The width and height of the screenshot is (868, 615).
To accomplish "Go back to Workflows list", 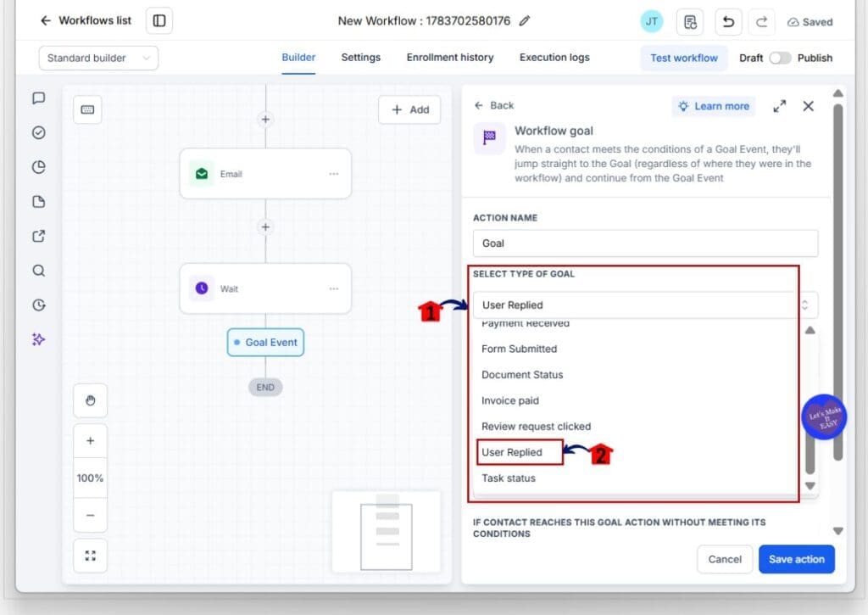I will click(86, 21).
